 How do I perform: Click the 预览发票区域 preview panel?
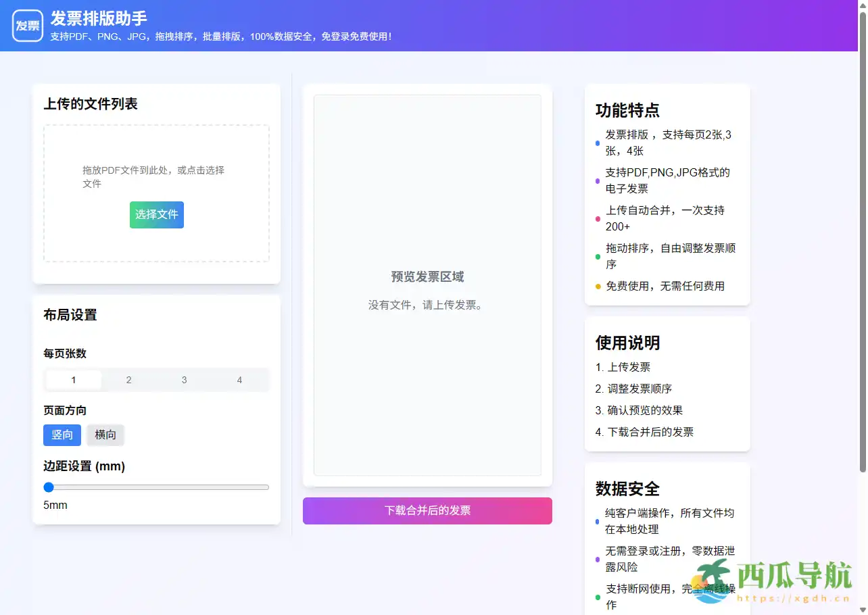tap(427, 284)
